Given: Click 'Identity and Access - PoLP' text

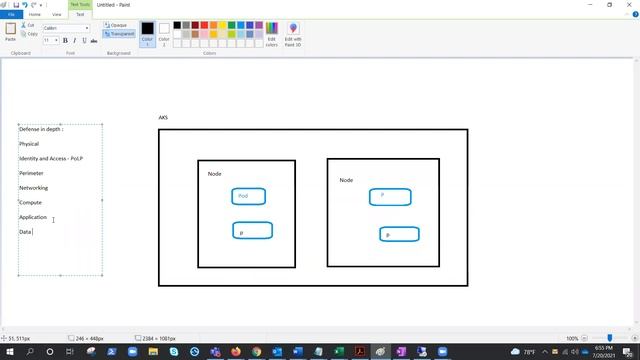Looking at the screenshot, I should pos(51,158).
